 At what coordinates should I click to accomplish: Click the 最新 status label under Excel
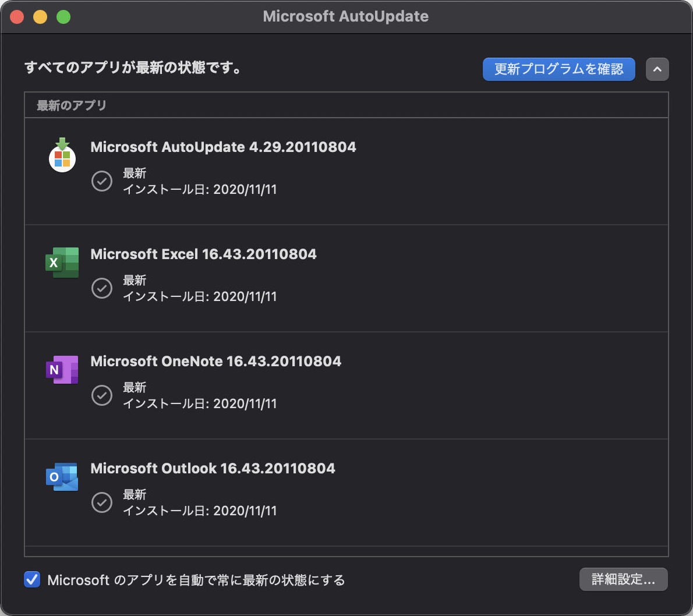(135, 280)
